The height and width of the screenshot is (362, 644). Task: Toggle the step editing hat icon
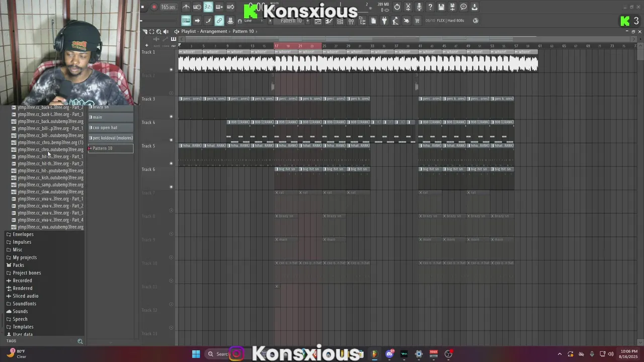(x=230, y=21)
